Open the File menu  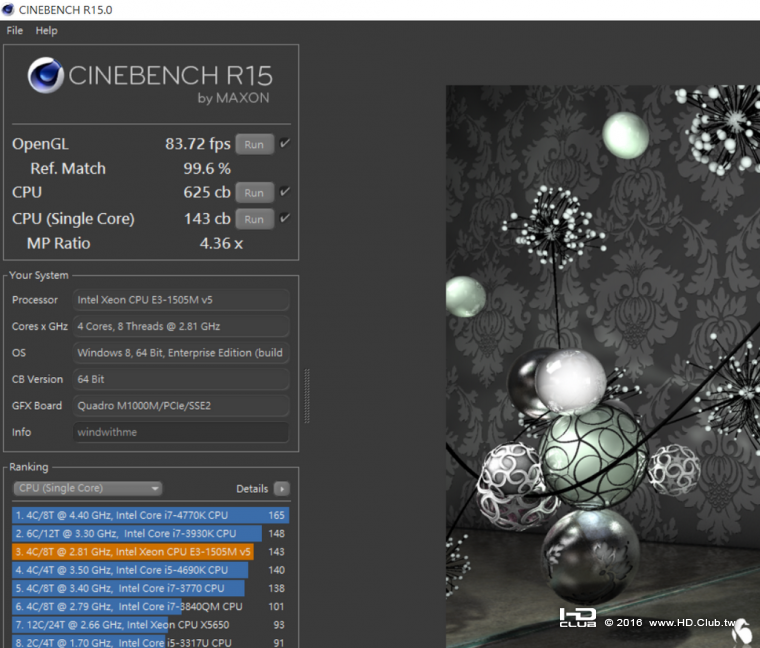coord(15,31)
